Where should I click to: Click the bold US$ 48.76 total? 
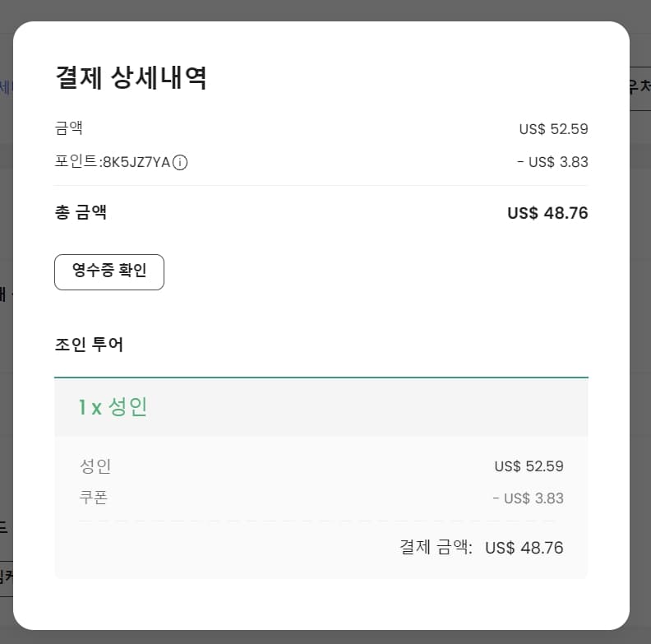547,213
